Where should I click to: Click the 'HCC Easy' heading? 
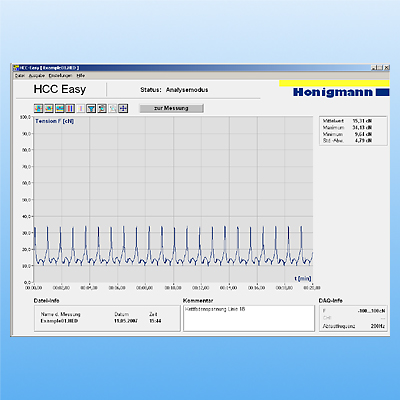coord(60,89)
